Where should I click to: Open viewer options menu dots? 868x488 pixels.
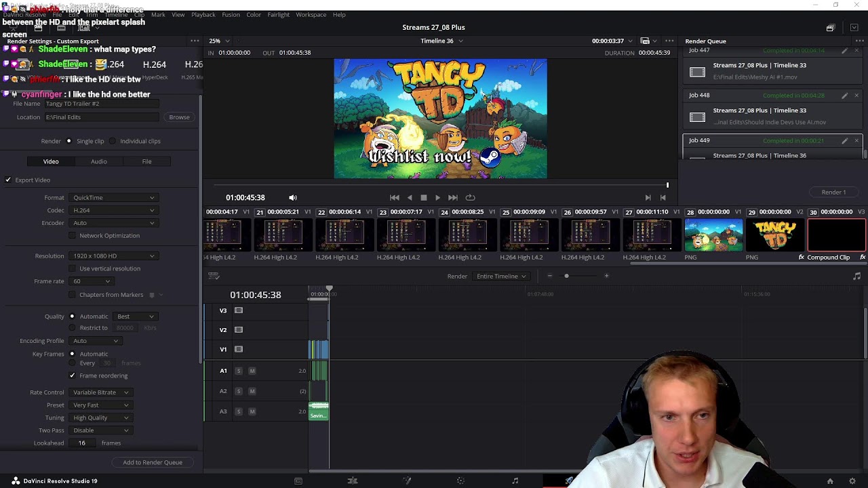tap(669, 41)
